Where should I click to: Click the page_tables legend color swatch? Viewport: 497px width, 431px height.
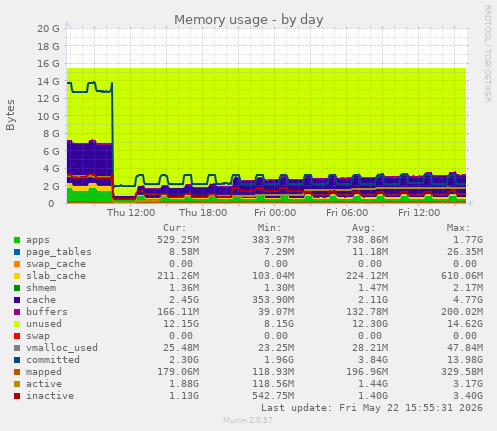pyautogui.click(x=17, y=252)
